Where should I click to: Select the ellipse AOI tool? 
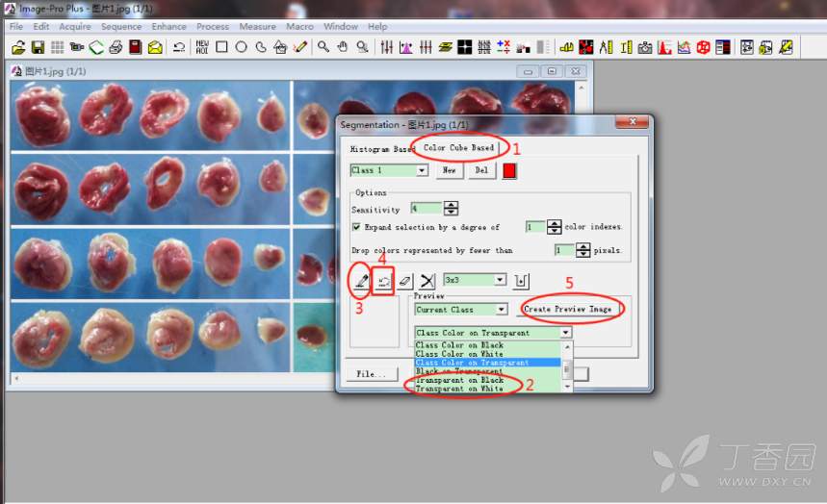(241, 47)
